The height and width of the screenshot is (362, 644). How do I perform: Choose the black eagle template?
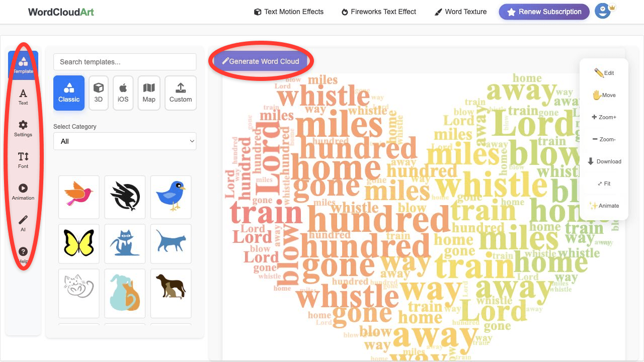click(x=125, y=197)
